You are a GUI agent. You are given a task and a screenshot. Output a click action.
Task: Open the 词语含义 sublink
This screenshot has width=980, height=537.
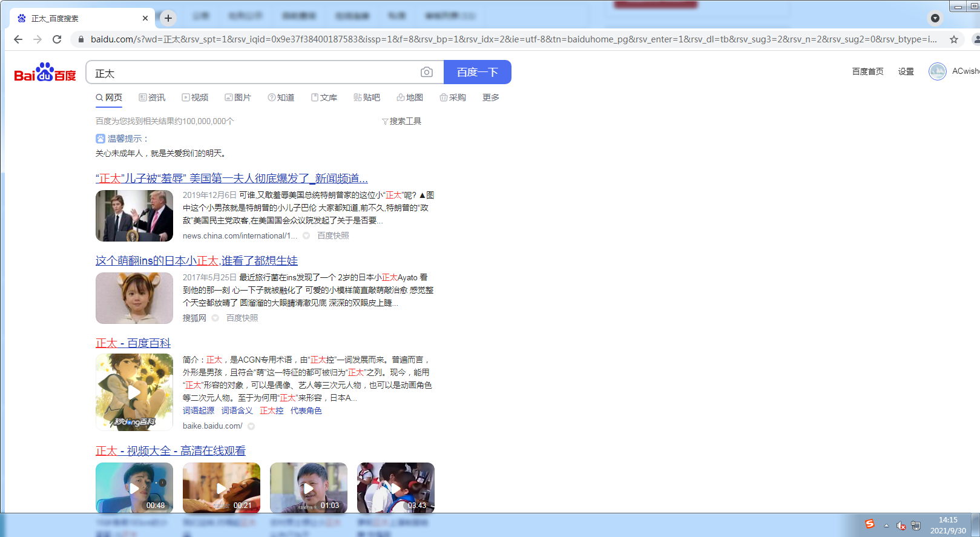point(237,410)
